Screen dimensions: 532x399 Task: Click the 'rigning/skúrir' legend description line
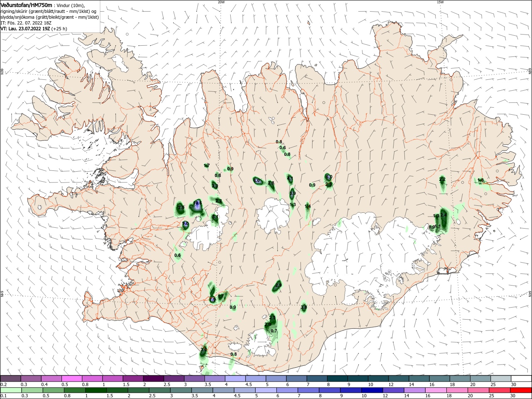48,11
